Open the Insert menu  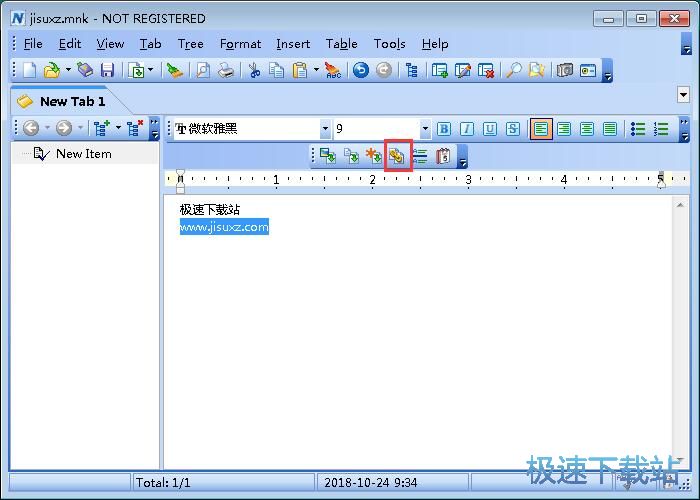(293, 44)
